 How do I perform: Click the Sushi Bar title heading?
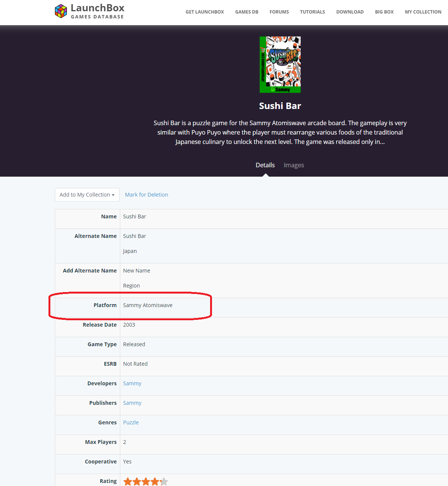click(x=280, y=106)
